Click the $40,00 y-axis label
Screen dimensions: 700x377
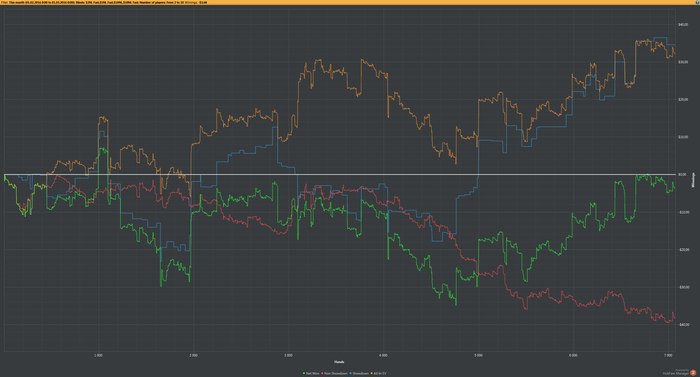[x=683, y=25]
